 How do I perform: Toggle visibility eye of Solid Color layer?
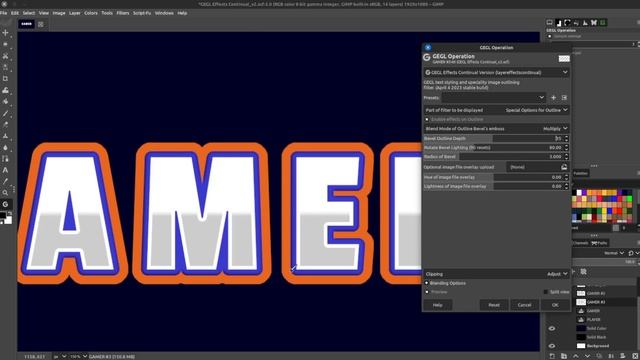point(552,329)
